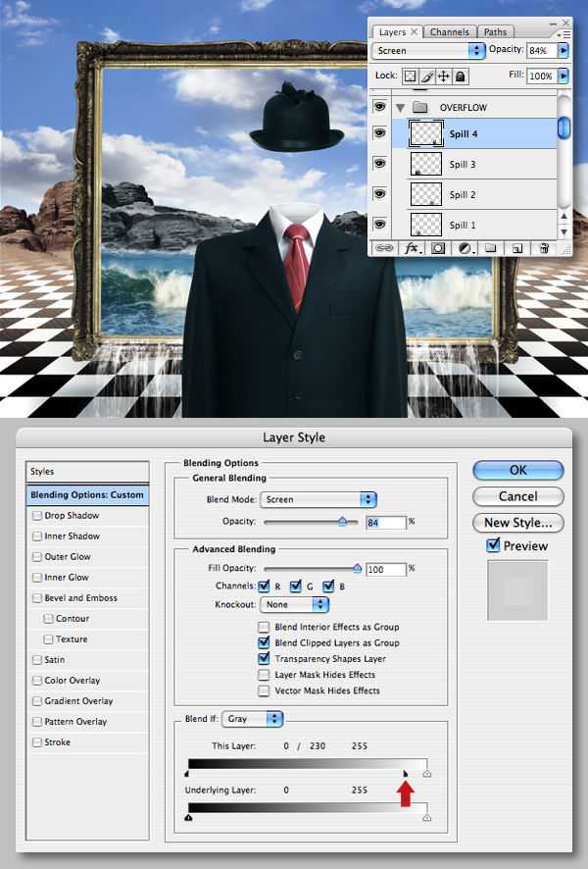588x869 pixels.
Task: Enable the Drop Shadow checkbox
Action: tap(37, 515)
